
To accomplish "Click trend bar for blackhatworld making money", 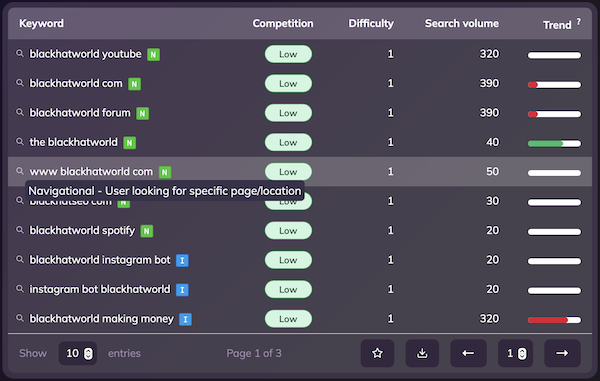I will 554,320.
